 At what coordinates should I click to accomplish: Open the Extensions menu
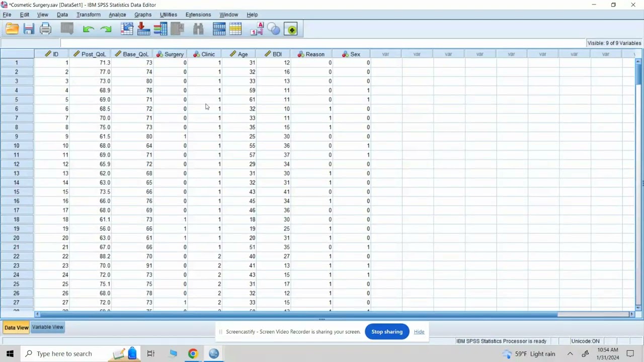198,15
